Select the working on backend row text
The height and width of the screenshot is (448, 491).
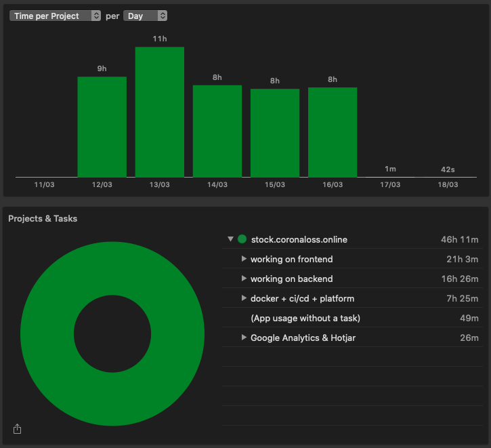[x=291, y=279]
